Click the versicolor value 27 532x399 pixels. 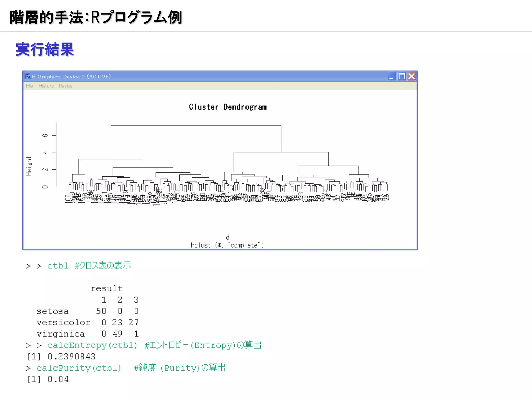click(134, 322)
